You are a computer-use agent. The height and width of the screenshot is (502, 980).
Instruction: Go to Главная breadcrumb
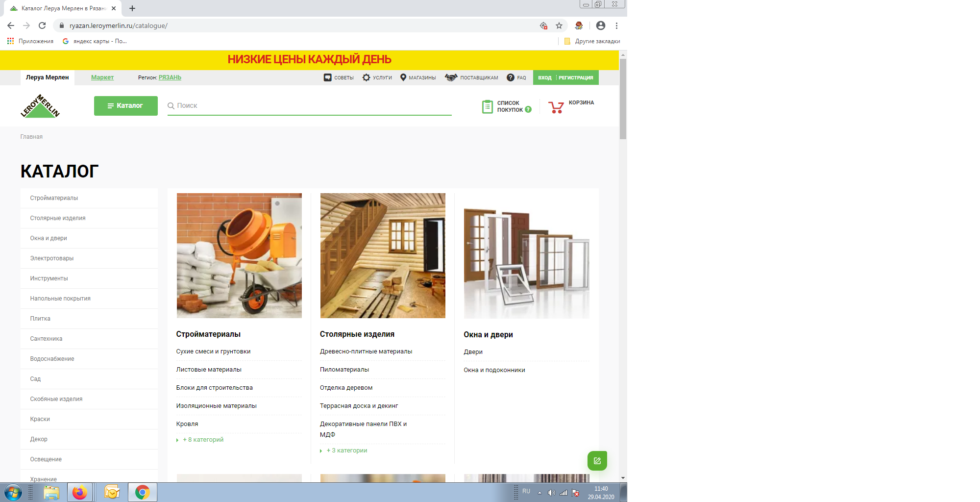(x=31, y=137)
